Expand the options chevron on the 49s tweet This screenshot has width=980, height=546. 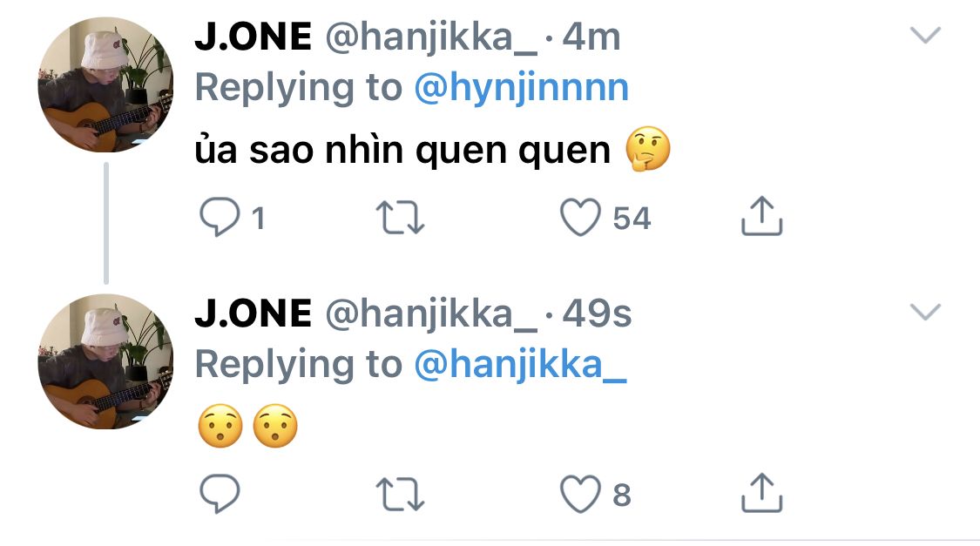(x=925, y=312)
